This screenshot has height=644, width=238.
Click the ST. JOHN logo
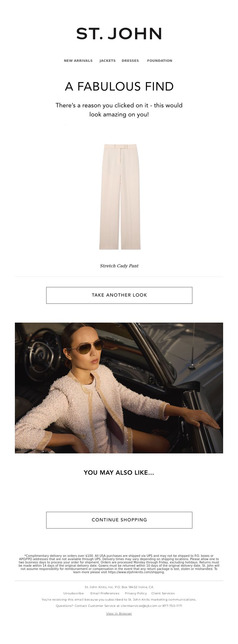[x=119, y=34]
